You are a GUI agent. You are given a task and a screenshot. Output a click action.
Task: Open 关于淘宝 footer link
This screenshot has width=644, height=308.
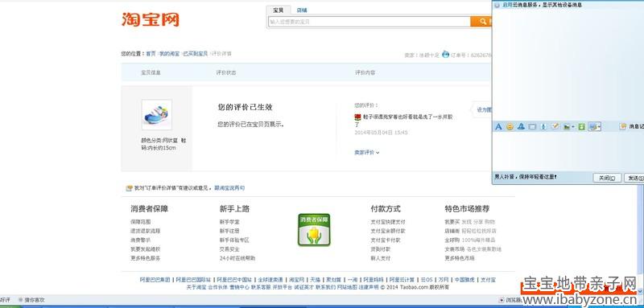coord(196,287)
